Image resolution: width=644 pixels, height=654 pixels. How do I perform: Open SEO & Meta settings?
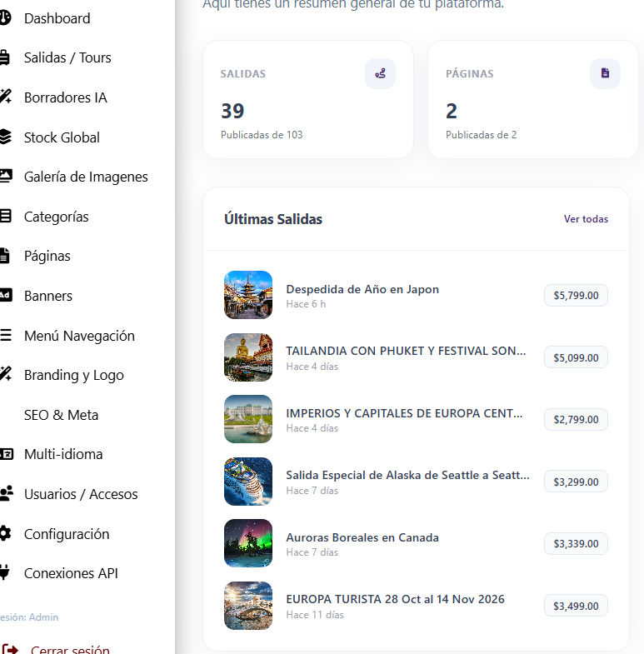pyautogui.click(x=62, y=415)
